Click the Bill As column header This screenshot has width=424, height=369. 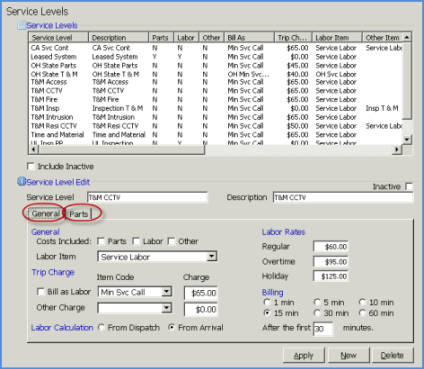click(249, 37)
